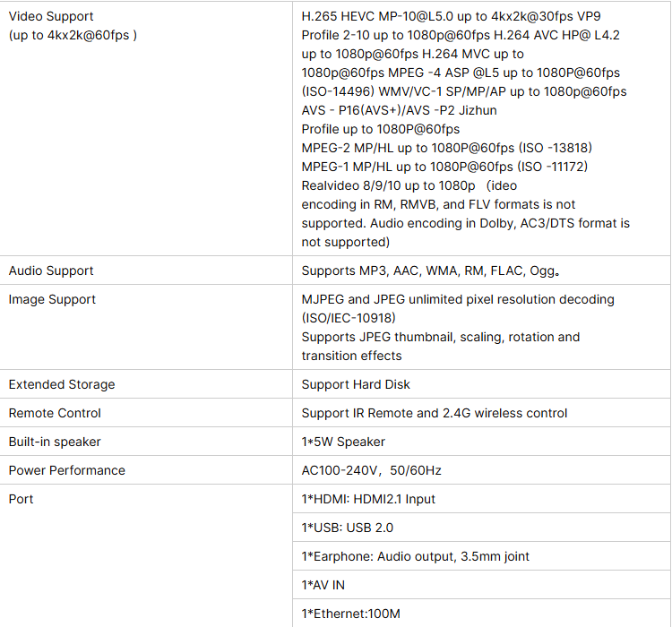This screenshot has width=672, height=627.
Task: Select the 1*AV IN entry
Action: (x=323, y=586)
